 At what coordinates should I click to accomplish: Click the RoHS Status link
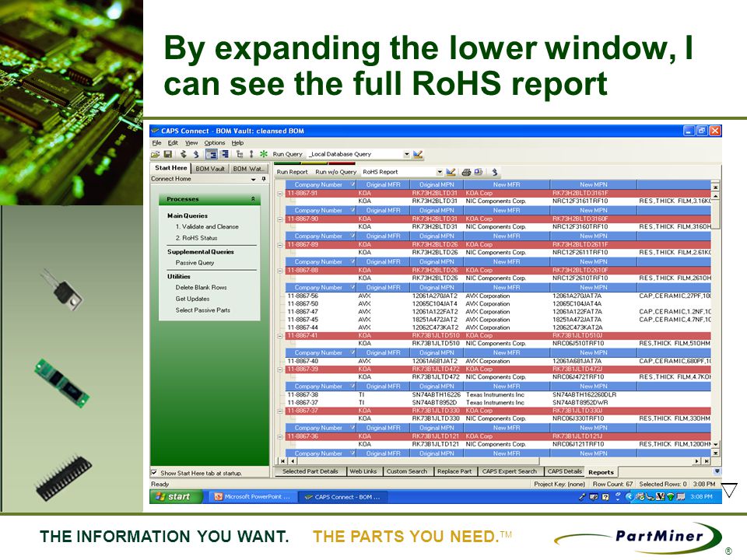196,238
